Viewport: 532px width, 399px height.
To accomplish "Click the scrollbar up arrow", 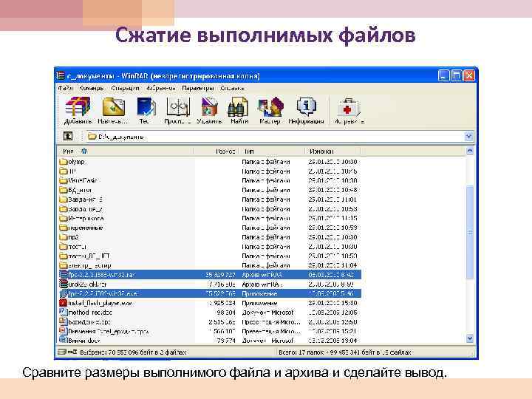I will [x=470, y=151].
